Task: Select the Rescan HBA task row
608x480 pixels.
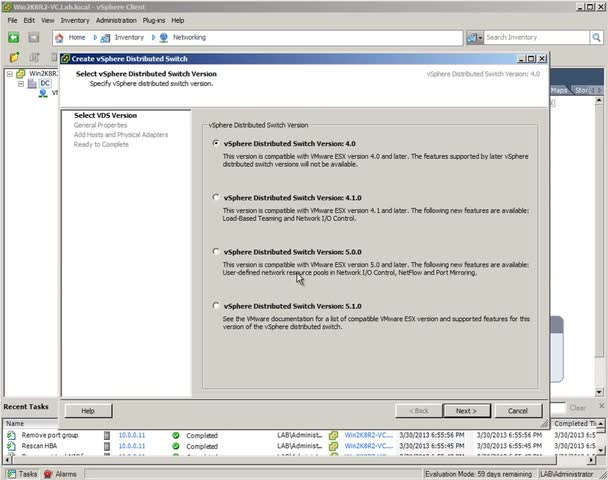Action: (x=39, y=446)
